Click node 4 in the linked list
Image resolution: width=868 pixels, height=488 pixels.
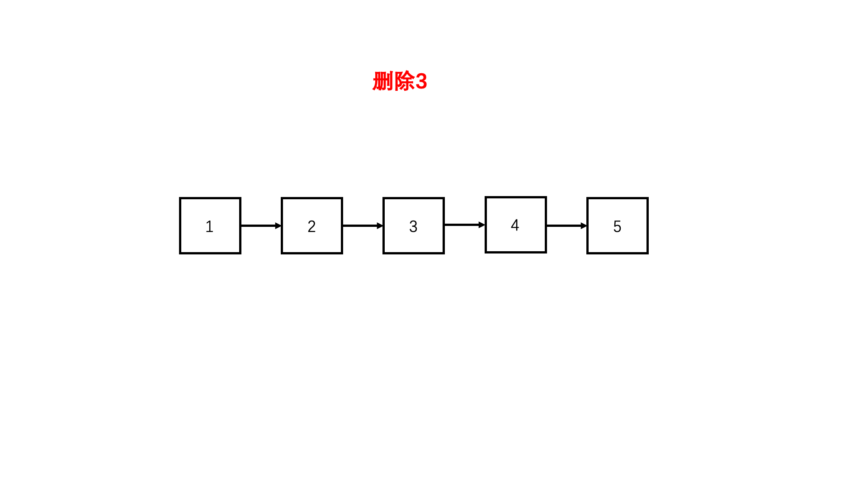514,224
